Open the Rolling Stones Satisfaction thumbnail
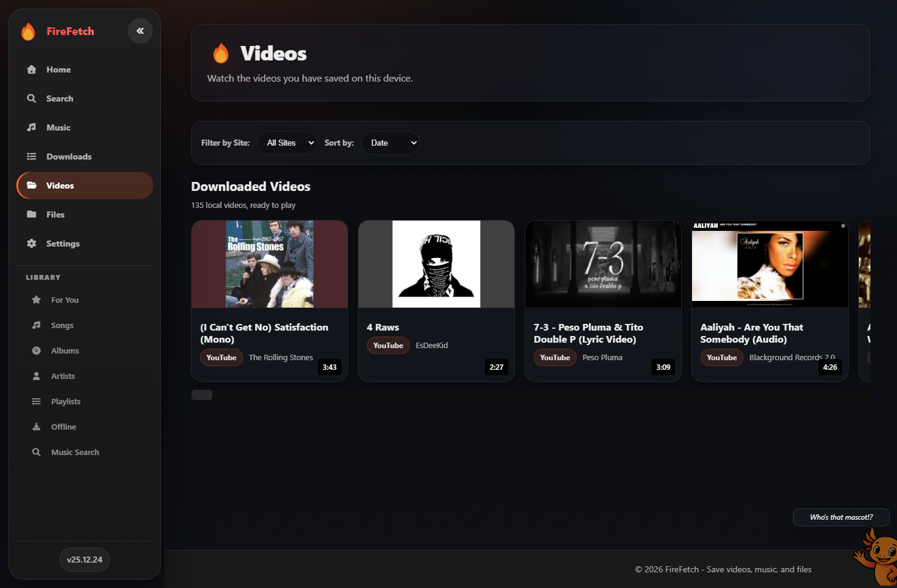 270,264
